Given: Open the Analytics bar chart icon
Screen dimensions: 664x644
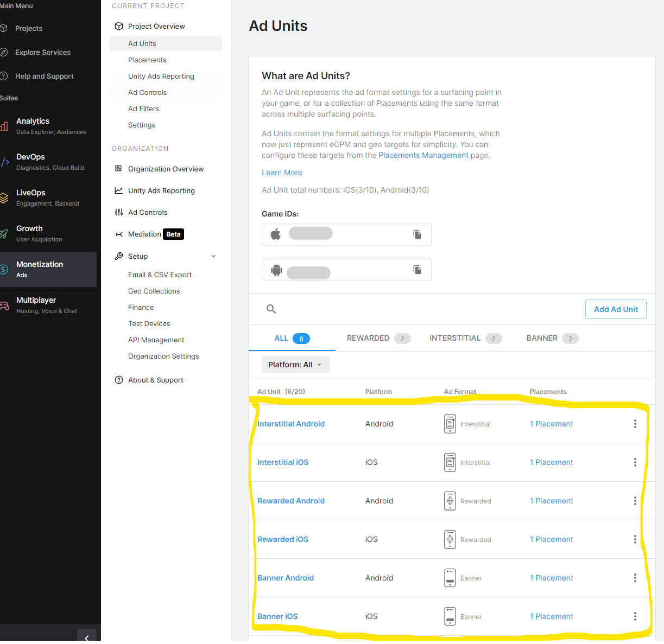Looking at the screenshot, I should point(4,126).
